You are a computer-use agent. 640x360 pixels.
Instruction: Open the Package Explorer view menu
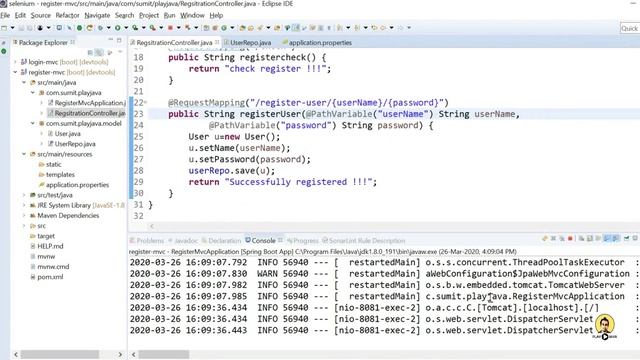120,52
